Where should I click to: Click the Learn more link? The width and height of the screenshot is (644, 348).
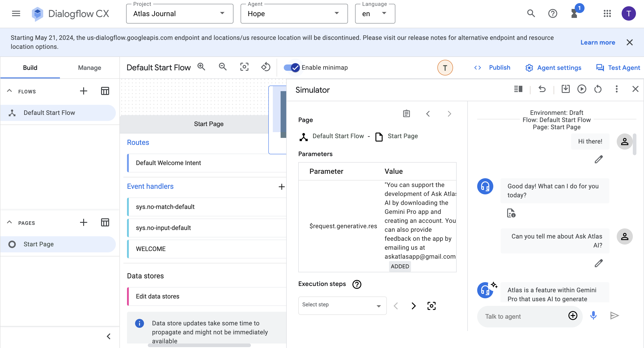click(597, 42)
